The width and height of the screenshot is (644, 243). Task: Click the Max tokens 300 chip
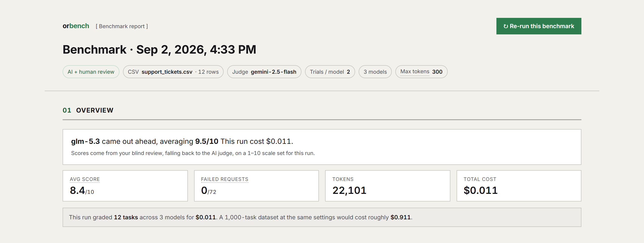coord(421,72)
